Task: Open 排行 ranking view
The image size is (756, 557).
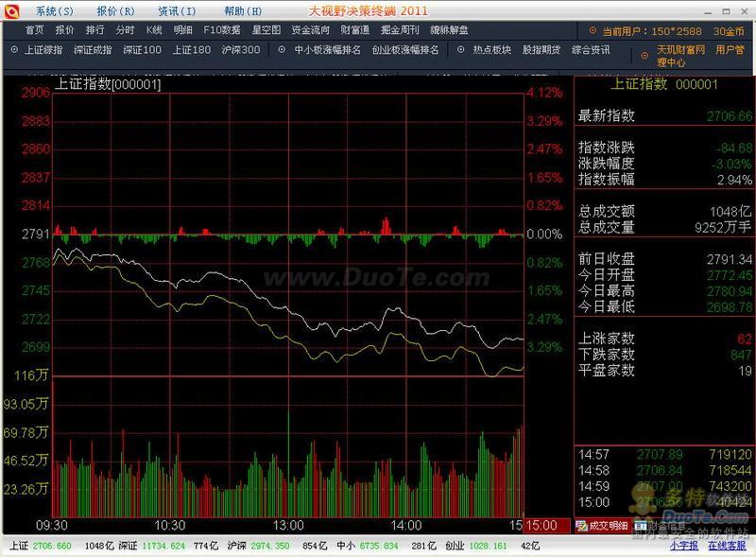Action: tap(94, 30)
